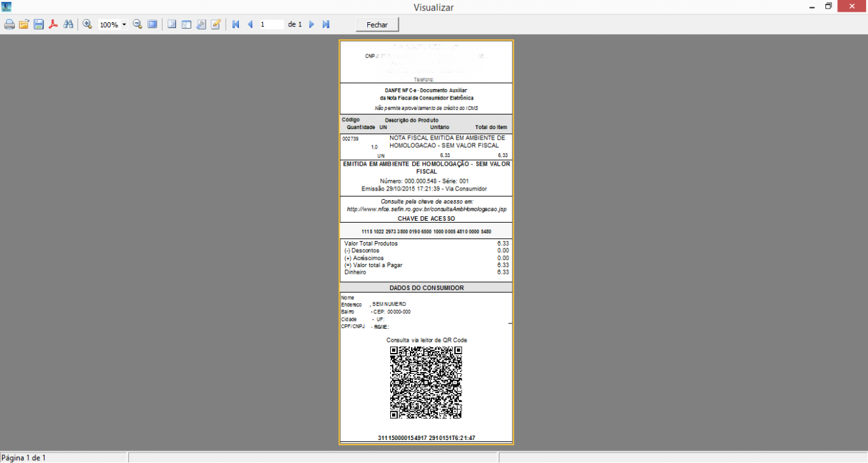Switch to full screen view icon
This screenshot has height=463, width=868.
[x=152, y=24]
